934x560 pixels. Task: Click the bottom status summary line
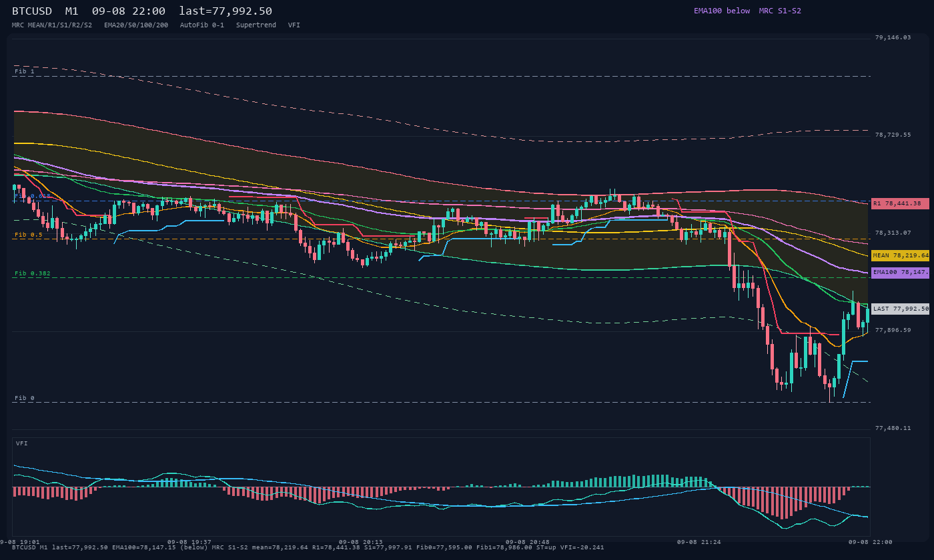click(x=308, y=547)
